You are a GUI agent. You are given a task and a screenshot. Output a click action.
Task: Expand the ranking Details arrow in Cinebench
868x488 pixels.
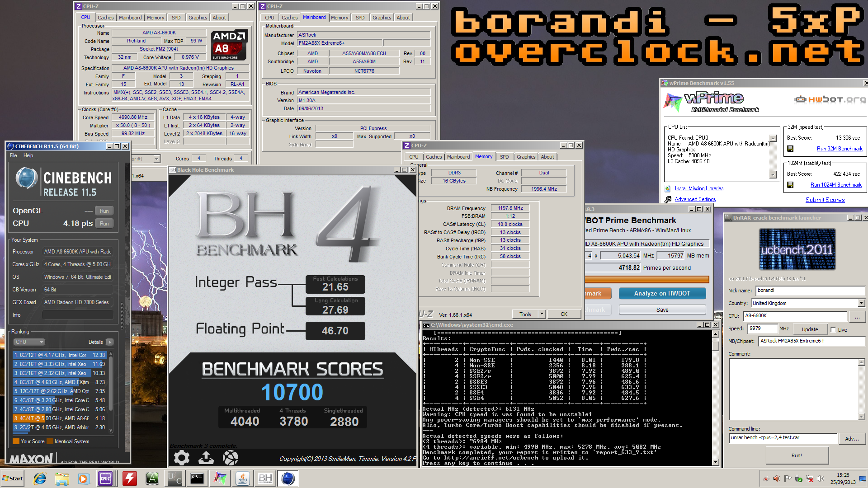109,342
